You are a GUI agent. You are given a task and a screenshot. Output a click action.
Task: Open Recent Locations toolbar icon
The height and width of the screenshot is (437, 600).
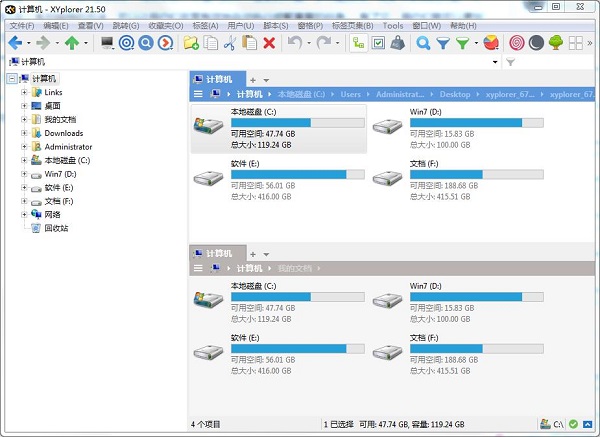pos(165,43)
